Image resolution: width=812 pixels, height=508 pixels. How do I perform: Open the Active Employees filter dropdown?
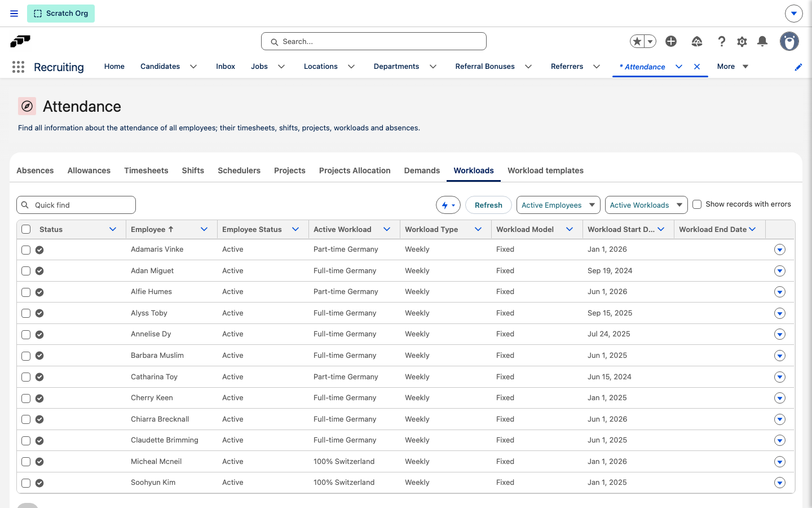pyautogui.click(x=558, y=205)
